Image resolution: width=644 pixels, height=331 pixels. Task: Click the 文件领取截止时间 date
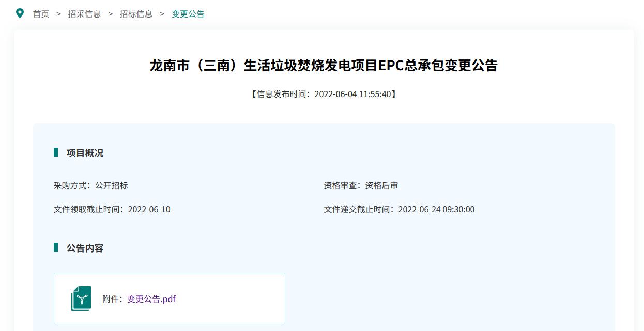coord(149,209)
